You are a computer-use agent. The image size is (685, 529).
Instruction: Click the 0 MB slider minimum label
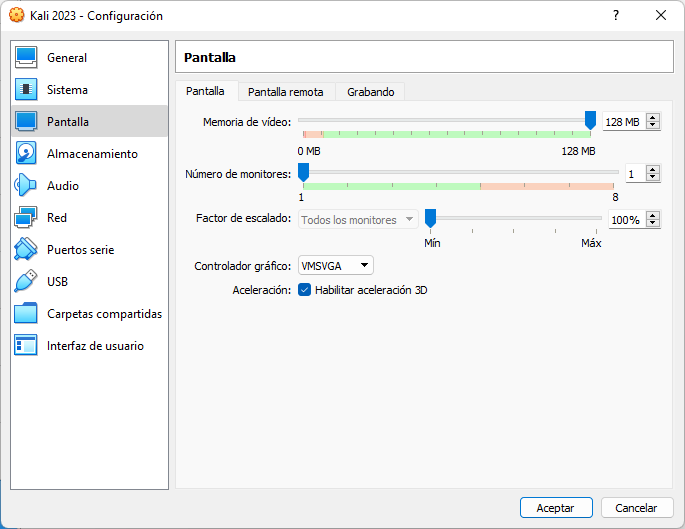tap(309, 151)
